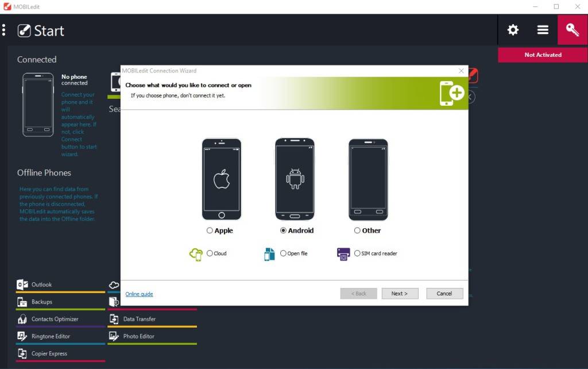Open the hamburger menu icon
This screenshot has height=369, width=588.
[543, 30]
